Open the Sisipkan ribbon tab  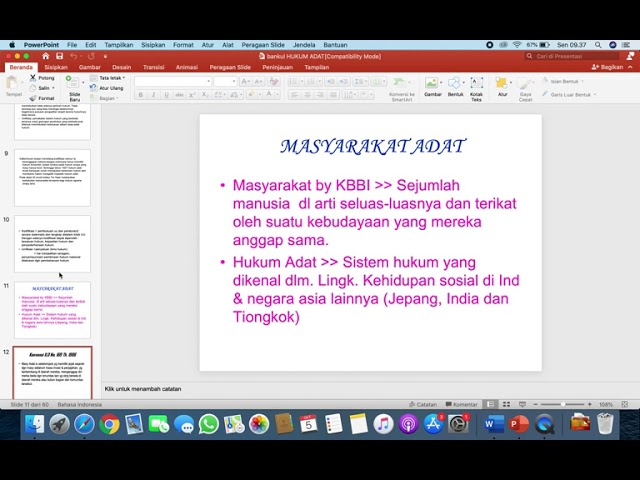(x=56, y=67)
